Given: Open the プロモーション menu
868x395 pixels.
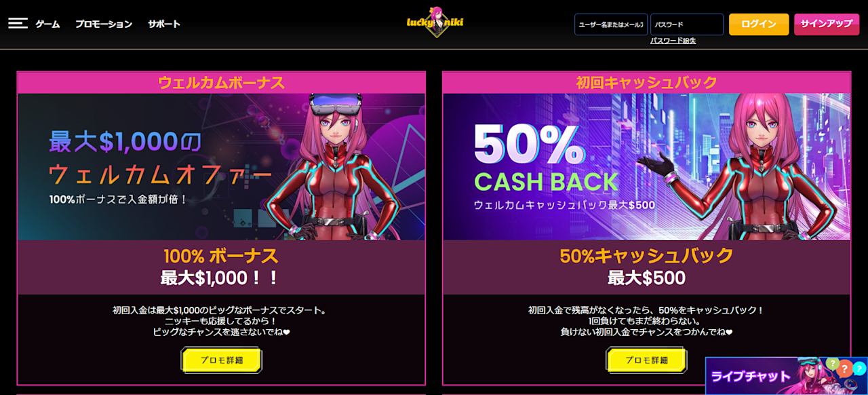Looking at the screenshot, I should click(x=104, y=24).
